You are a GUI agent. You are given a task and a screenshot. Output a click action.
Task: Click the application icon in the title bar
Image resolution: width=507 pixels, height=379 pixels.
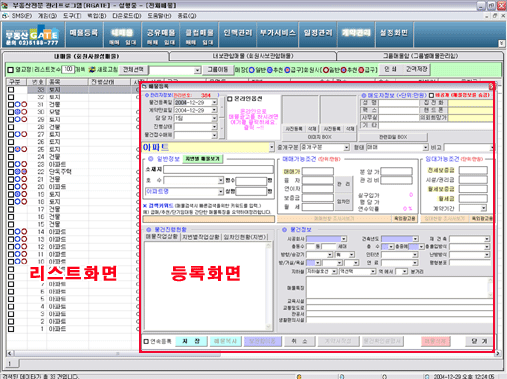pos(4,5)
